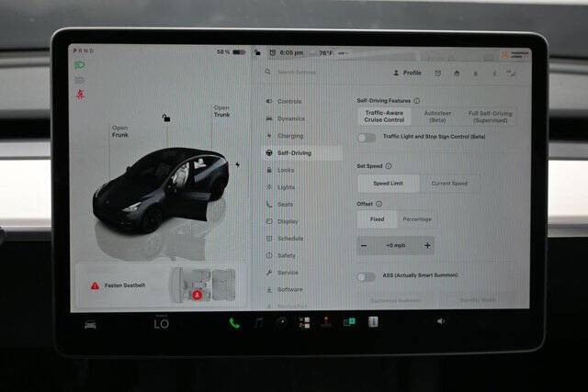Open the green phone app

point(234,323)
